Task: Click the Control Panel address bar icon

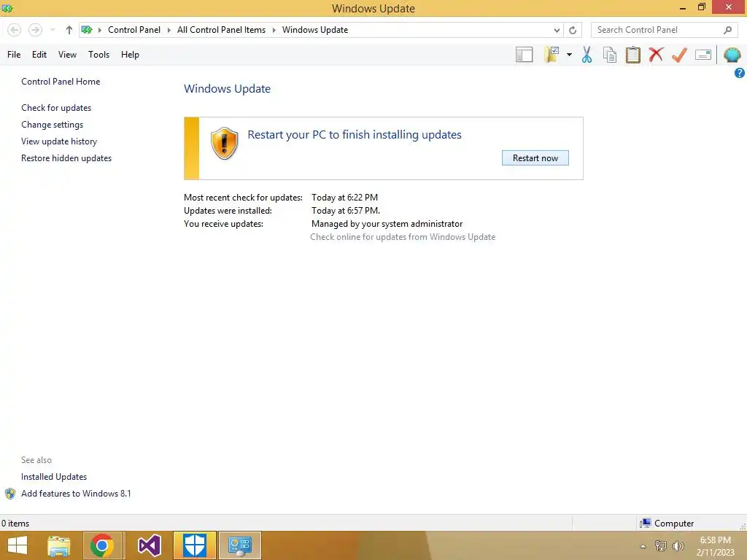Action: click(x=87, y=30)
